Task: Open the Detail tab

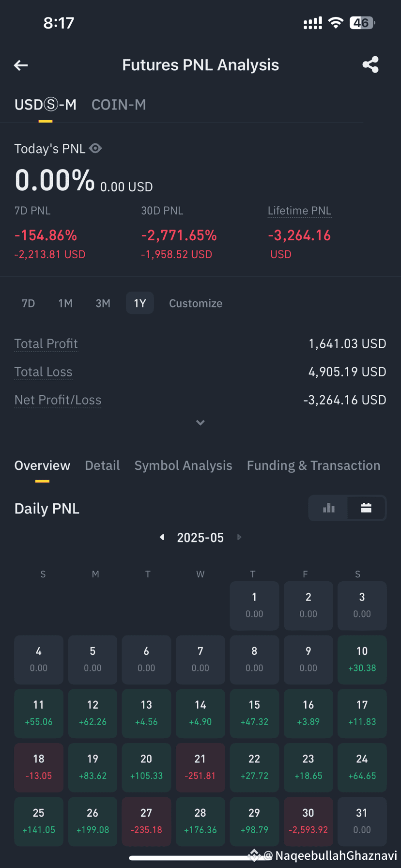Action: pos(102,465)
